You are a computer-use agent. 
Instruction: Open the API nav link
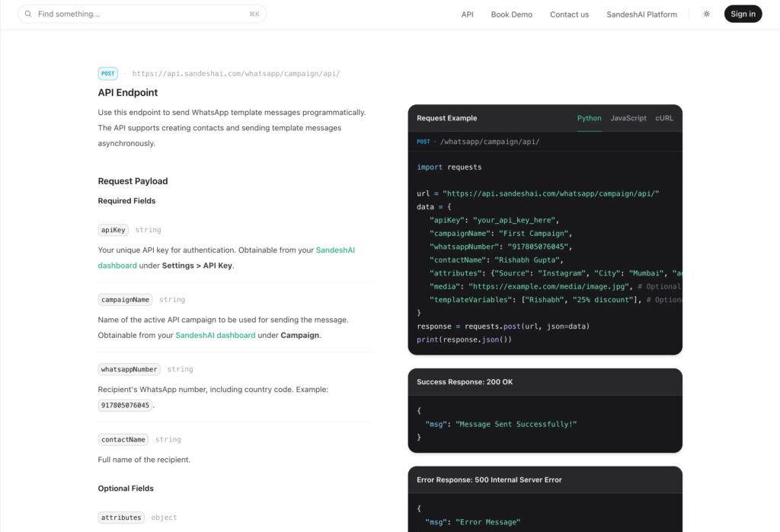467,14
